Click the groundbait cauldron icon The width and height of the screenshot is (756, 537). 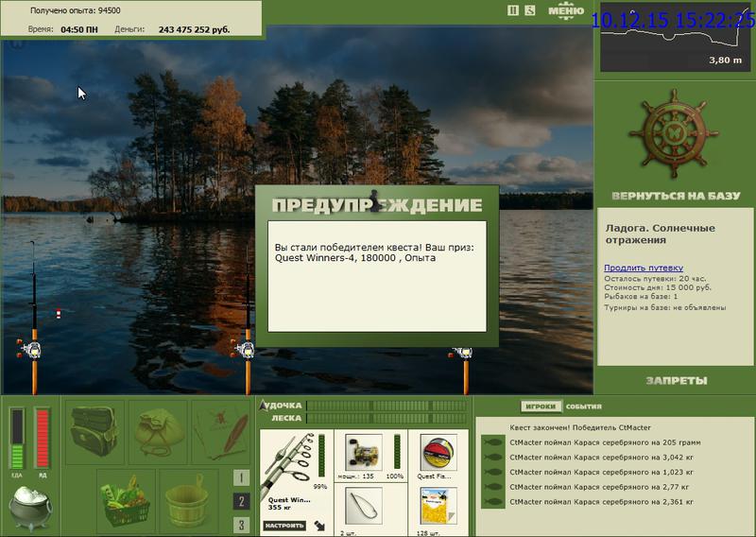click(30, 508)
